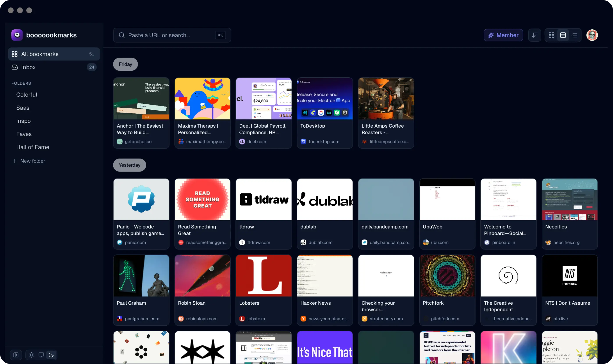Click the paulgraham.com favicon
613x364 pixels.
(120, 319)
